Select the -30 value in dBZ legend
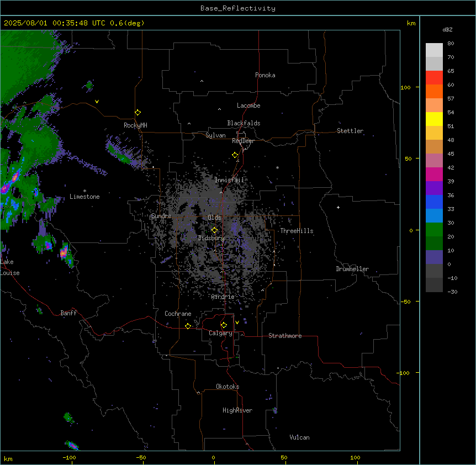Screen dimensions: 476x465 (452, 292)
